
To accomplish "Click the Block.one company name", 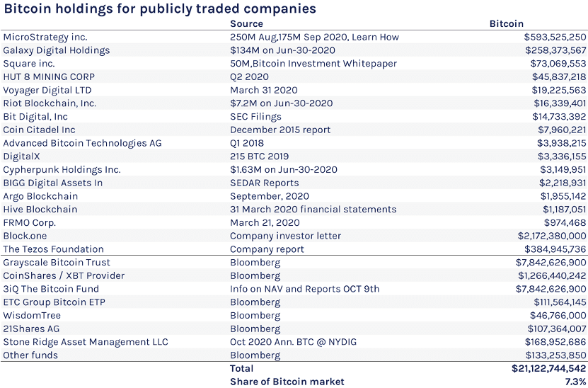I will (x=25, y=236).
